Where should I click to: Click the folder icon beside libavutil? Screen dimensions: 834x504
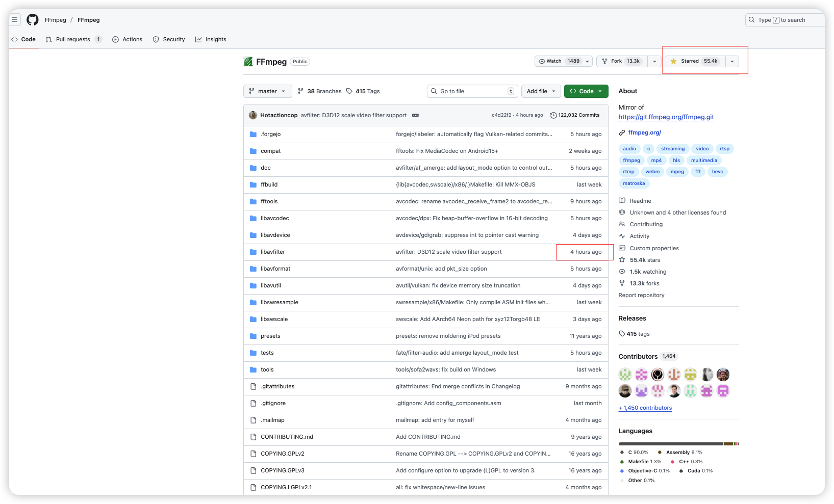253,285
